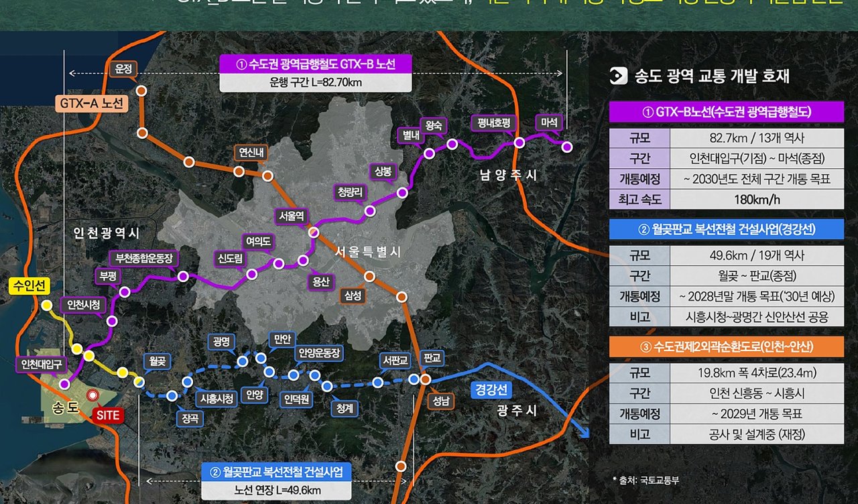Click the 시흥시청~광명간 신안산선 공용 cell
This screenshot has width=858, height=504.
click(757, 317)
